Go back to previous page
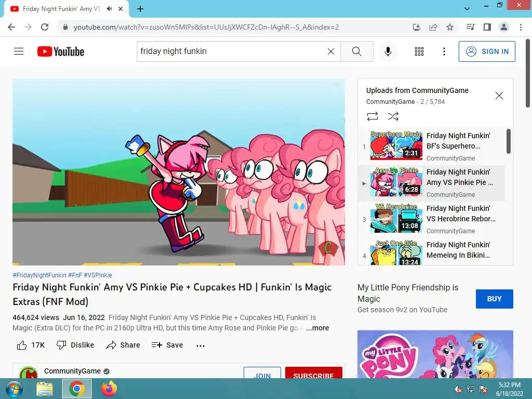The image size is (532, 399). click(11, 27)
